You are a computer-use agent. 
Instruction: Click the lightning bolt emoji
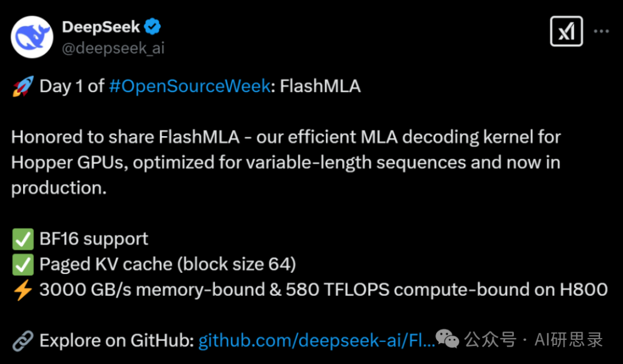(x=22, y=290)
